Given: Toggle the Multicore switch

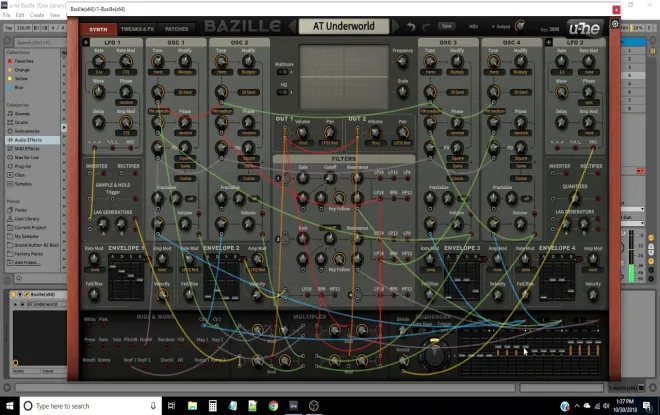Looking at the screenshot, I should (x=282, y=72).
